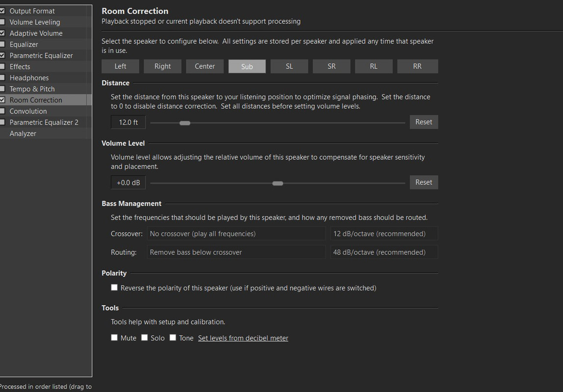Open the Routing mode dropdown
Image resolution: width=563 pixels, height=392 pixels.
[236, 252]
